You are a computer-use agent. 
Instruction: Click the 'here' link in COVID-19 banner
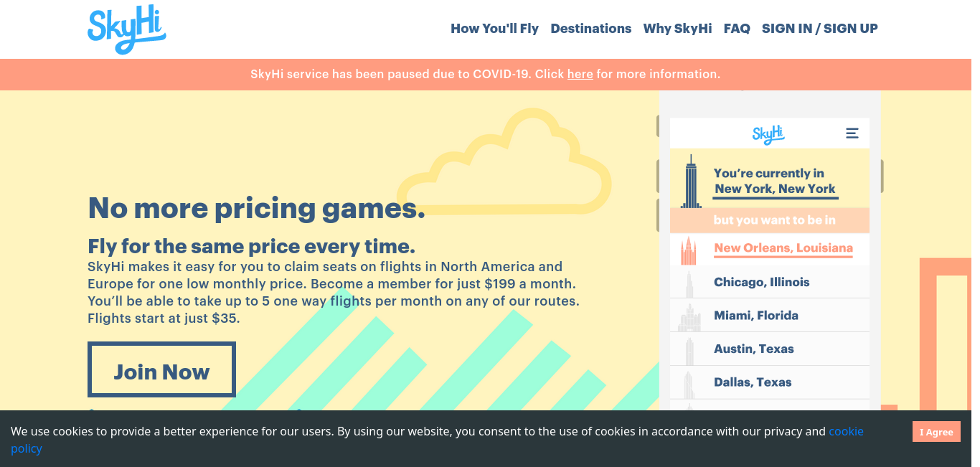580,74
